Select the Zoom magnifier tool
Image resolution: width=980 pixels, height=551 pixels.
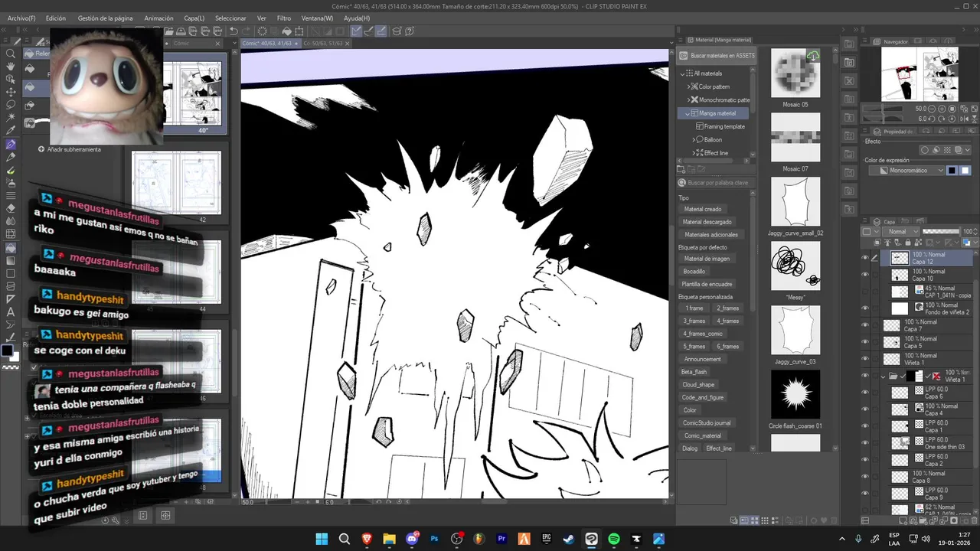[11, 54]
